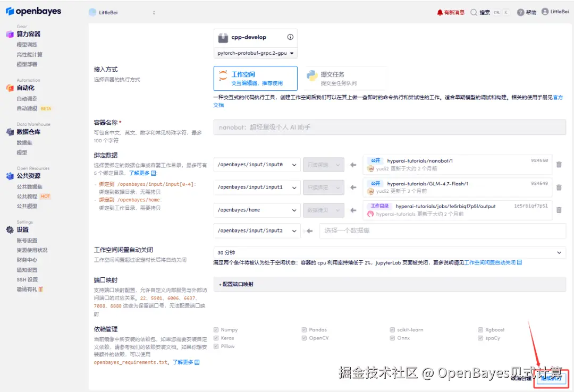Click the openbayes logo

click(33, 11)
